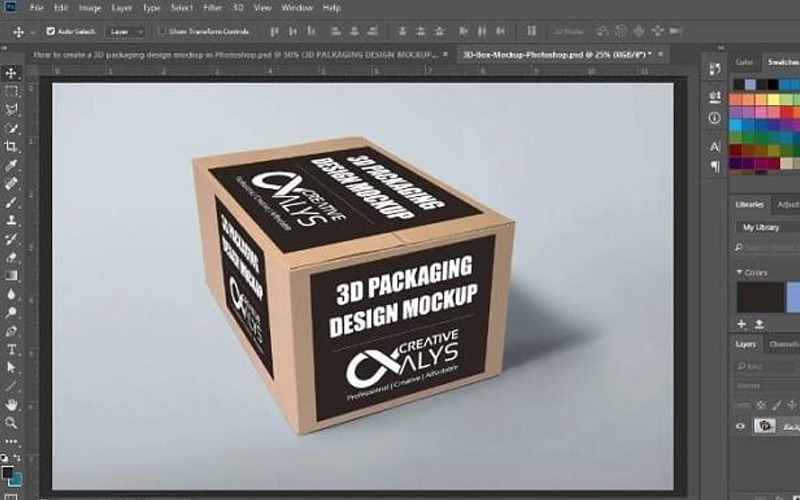Select the Move tool in the toolbox
Screen dimensions: 800x500
(x=11, y=73)
